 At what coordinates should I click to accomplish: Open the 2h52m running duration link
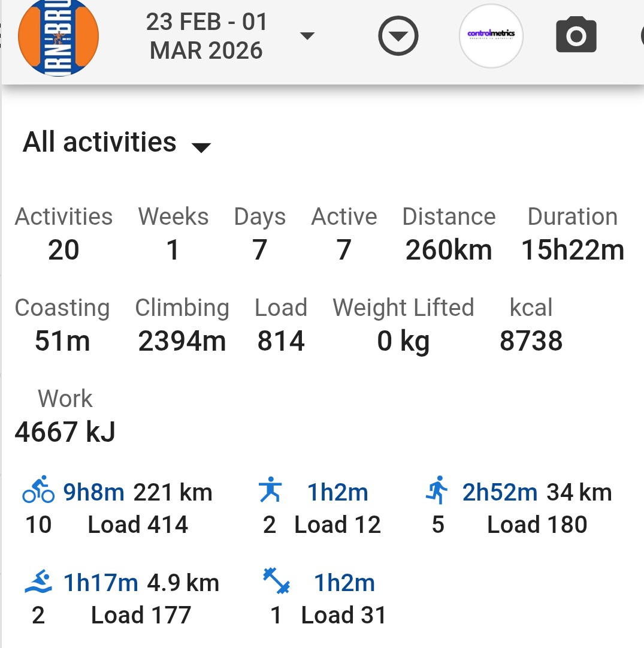point(500,493)
